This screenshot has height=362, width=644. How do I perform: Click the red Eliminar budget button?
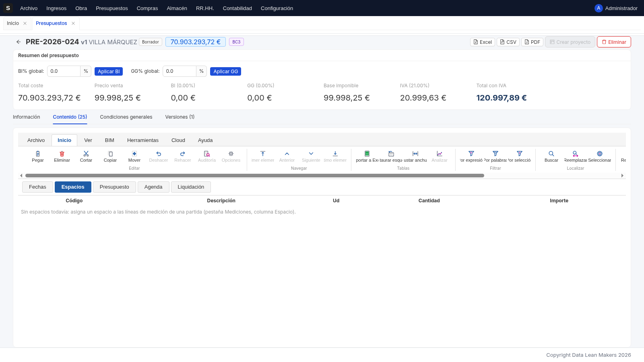(x=614, y=42)
